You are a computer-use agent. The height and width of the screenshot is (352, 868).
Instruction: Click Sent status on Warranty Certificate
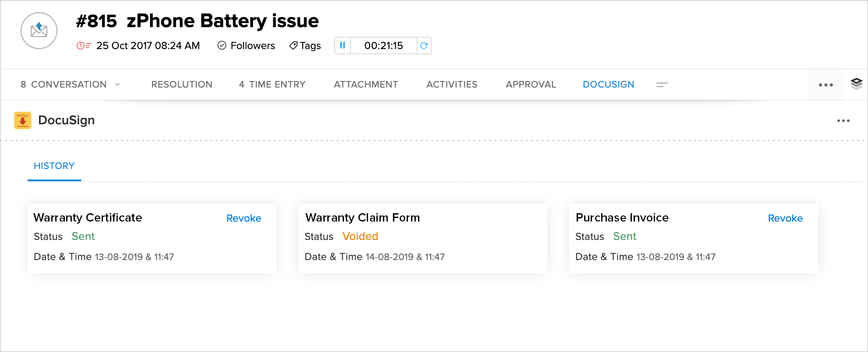(x=83, y=236)
